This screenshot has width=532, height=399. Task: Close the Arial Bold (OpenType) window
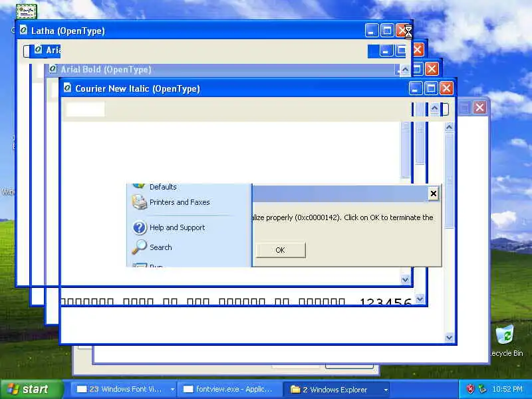[x=432, y=69]
